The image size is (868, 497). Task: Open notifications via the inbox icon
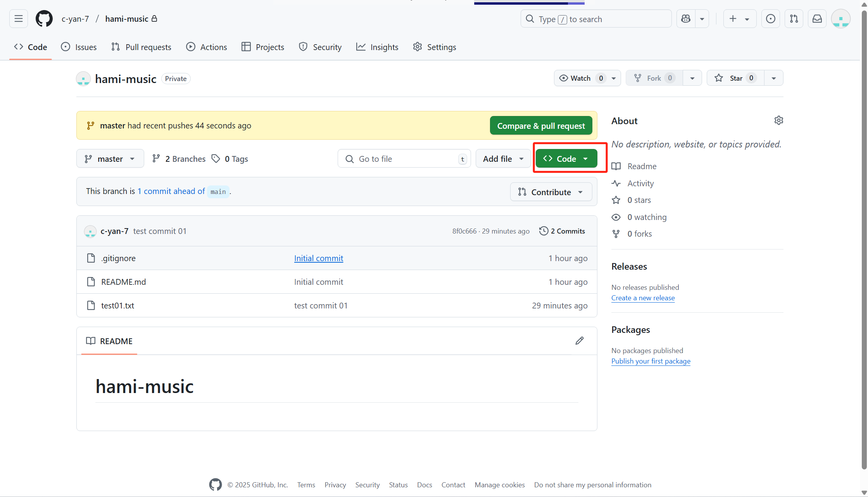[817, 18]
